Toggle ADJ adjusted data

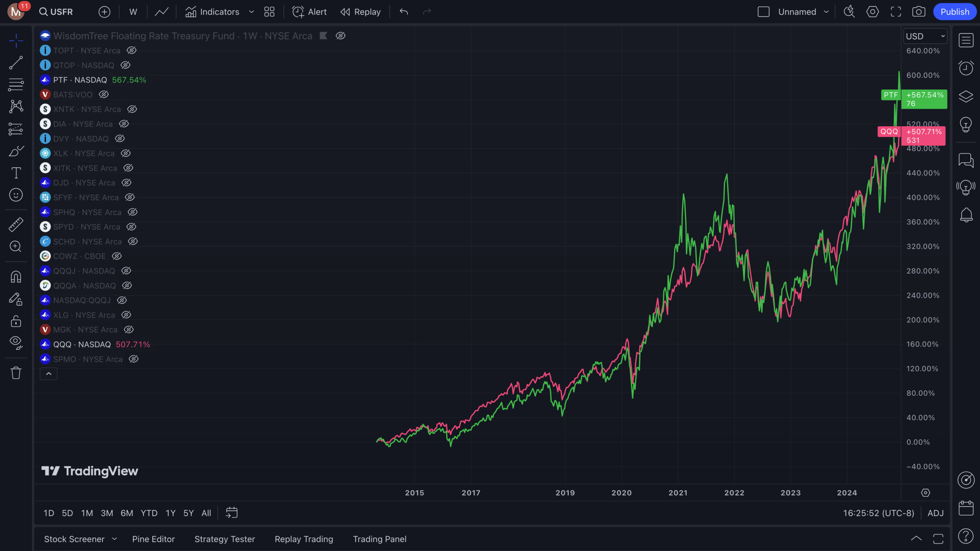point(936,513)
